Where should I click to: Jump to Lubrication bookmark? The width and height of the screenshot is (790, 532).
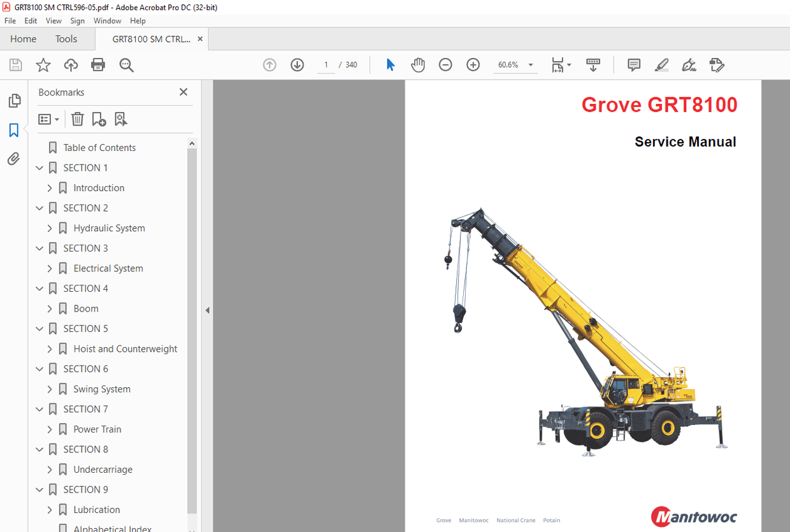(x=97, y=510)
